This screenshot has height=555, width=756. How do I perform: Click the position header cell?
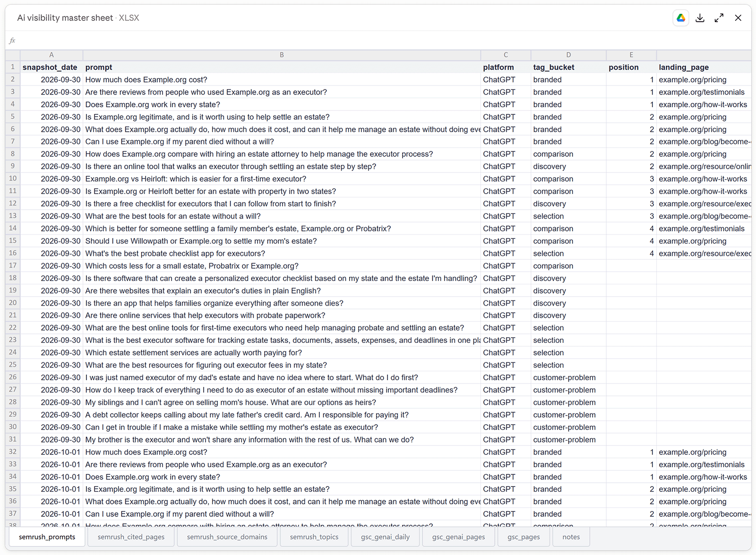pos(631,67)
